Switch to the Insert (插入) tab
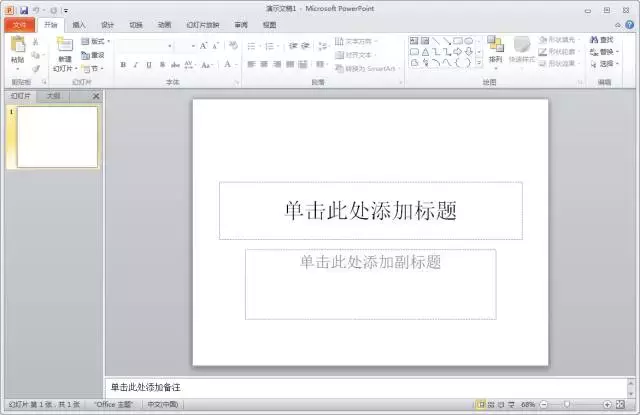 click(x=79, y=25)
